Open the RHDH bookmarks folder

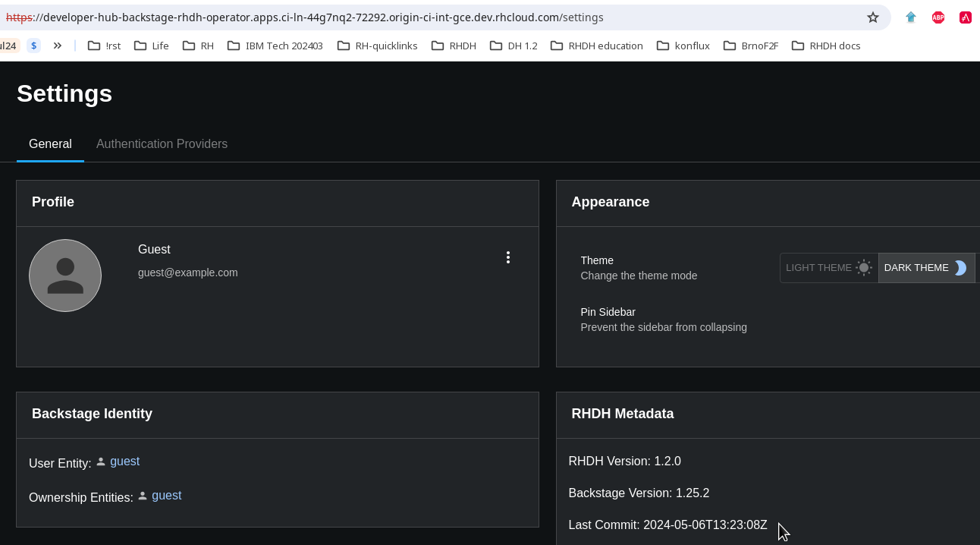pyautogui.click(x=454, y=46)
